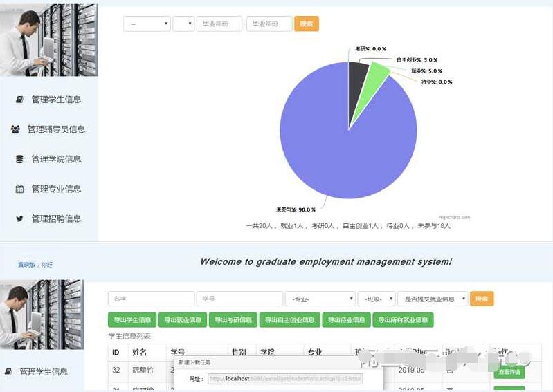Click the users icon beside 管理辅导员信息
Viewport: 553px width, 392px height.
[15, 129]
